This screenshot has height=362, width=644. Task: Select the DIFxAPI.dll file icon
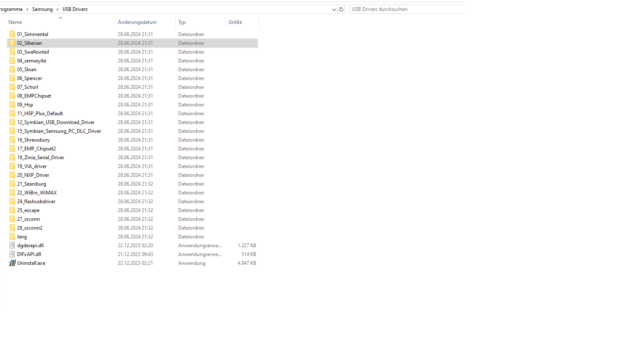[x=12, y=254]
